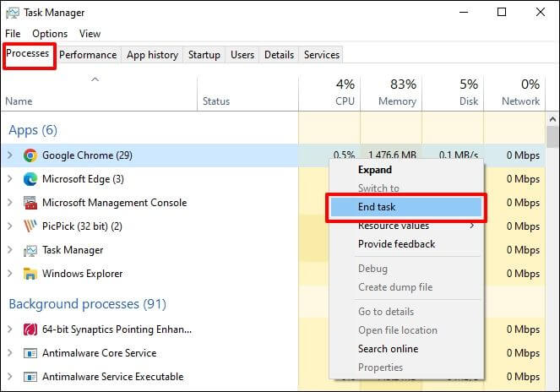Click the Antimalware Service Executable icon
560x392 pixels.
tap(30, 377)
